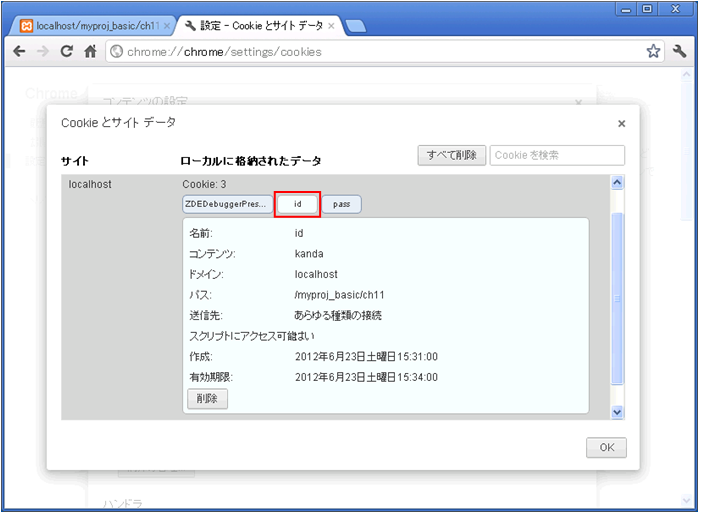Screen dimensions: 701x516
Task: Click the あらゆる種類の接続 value
Action: [338, 316]
